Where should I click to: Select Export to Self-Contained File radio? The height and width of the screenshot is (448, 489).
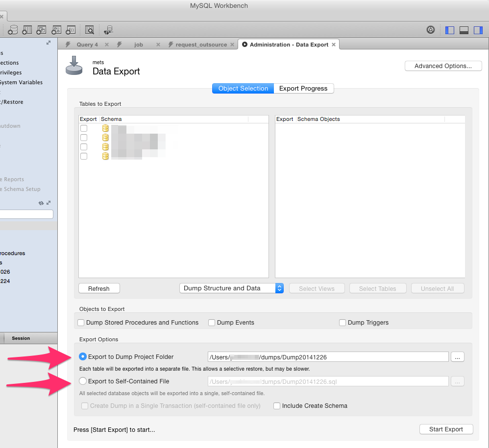click(x=83, y=381)
